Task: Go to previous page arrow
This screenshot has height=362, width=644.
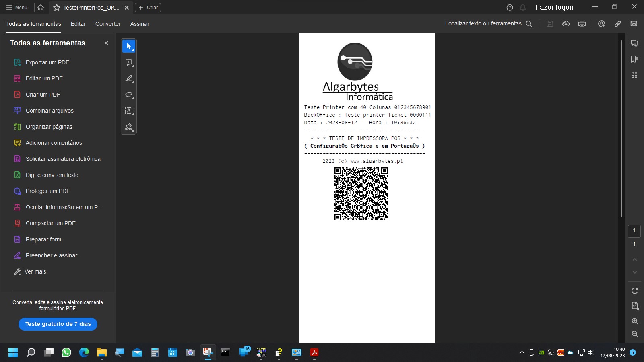Action: [635, 259]
